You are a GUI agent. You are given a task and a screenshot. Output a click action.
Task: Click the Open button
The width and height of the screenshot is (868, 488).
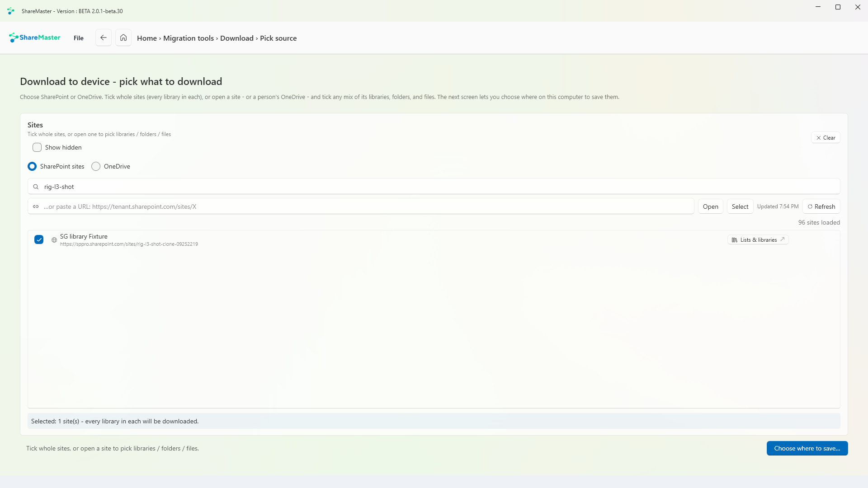coord(710,206)
